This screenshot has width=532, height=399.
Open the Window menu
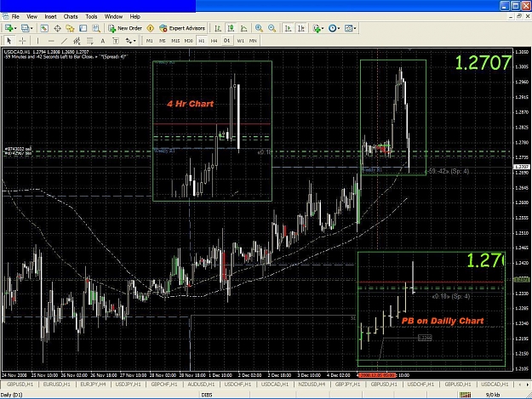[x=113, y=17]
